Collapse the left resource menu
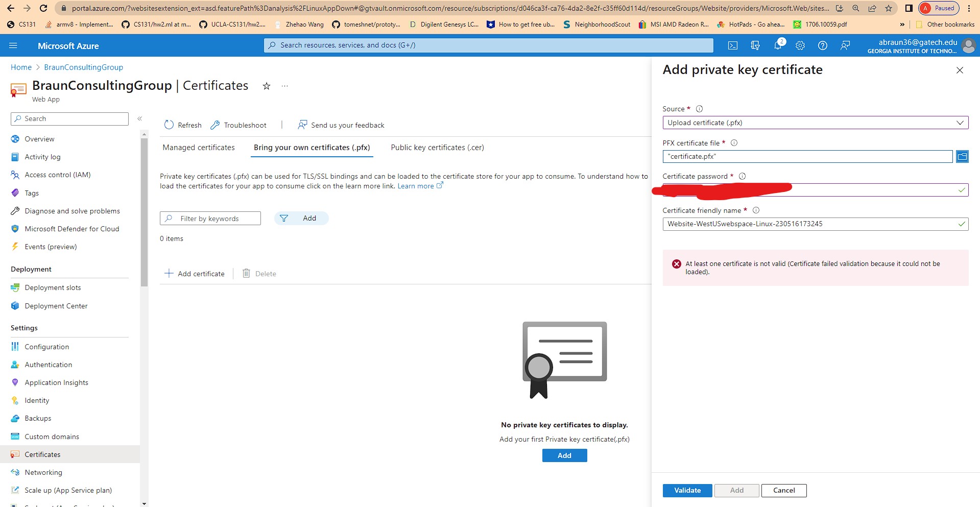This screenshot has height=507, width=980. 139,118
